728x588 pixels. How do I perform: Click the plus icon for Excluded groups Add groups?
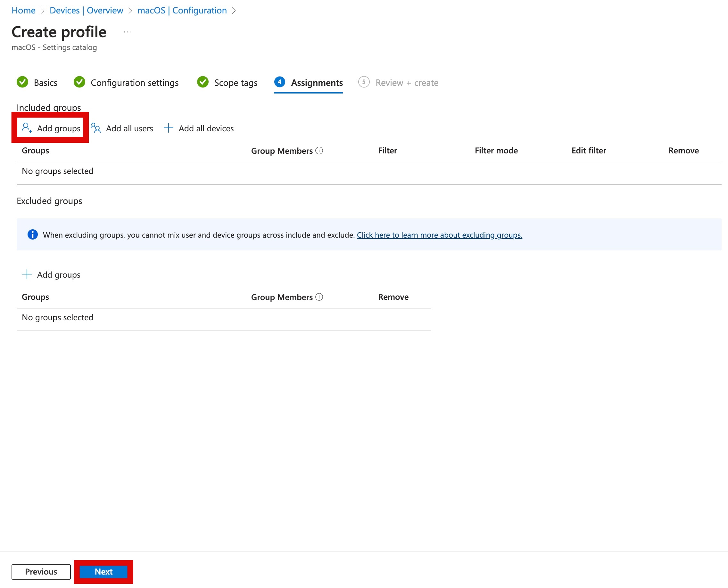(x=27, y=274)
